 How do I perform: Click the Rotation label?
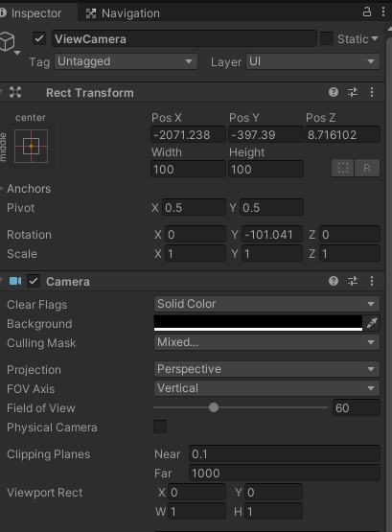[29, 235]
